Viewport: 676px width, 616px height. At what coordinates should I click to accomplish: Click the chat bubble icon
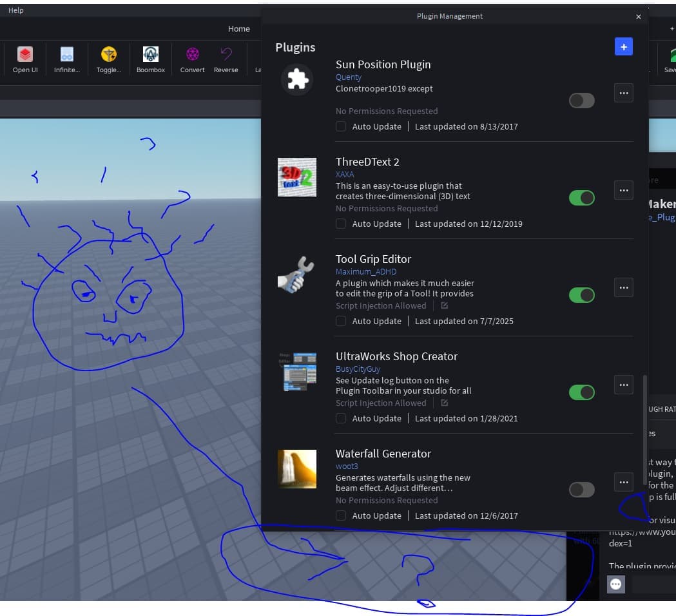(615, 584)
